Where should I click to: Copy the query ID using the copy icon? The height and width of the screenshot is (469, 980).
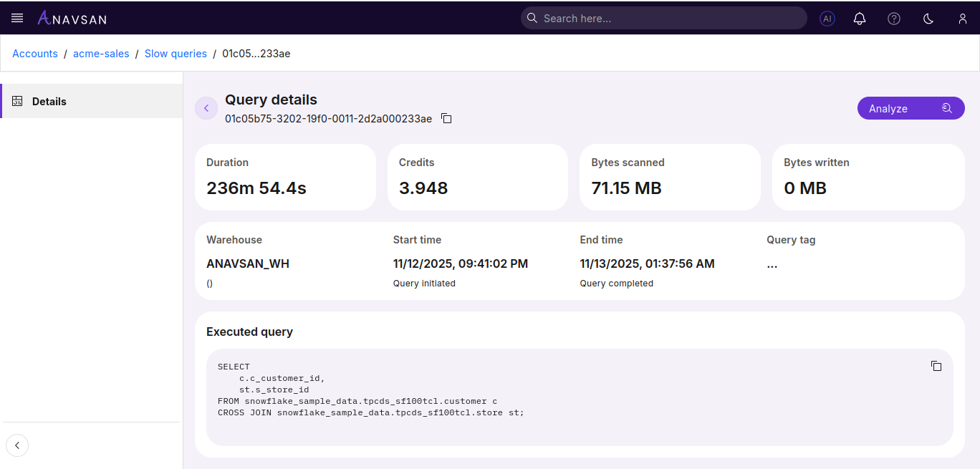tap(446, 118)
